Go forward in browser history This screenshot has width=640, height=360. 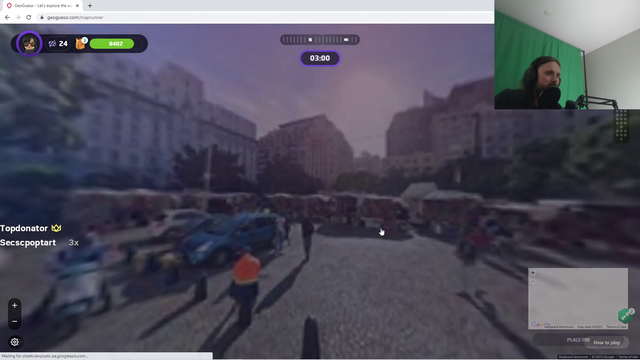point(18,17)
